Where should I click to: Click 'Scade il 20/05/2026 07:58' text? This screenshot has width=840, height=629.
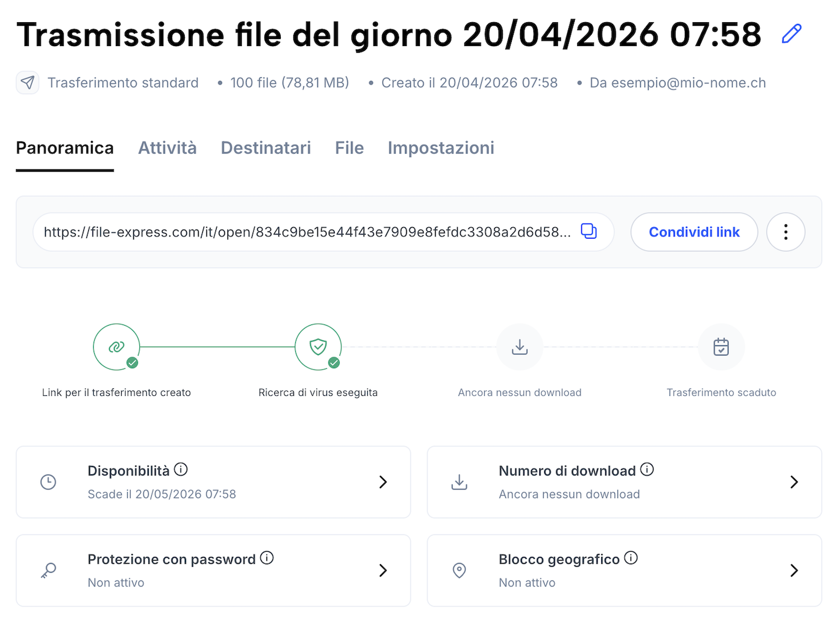tap(162, 494)
